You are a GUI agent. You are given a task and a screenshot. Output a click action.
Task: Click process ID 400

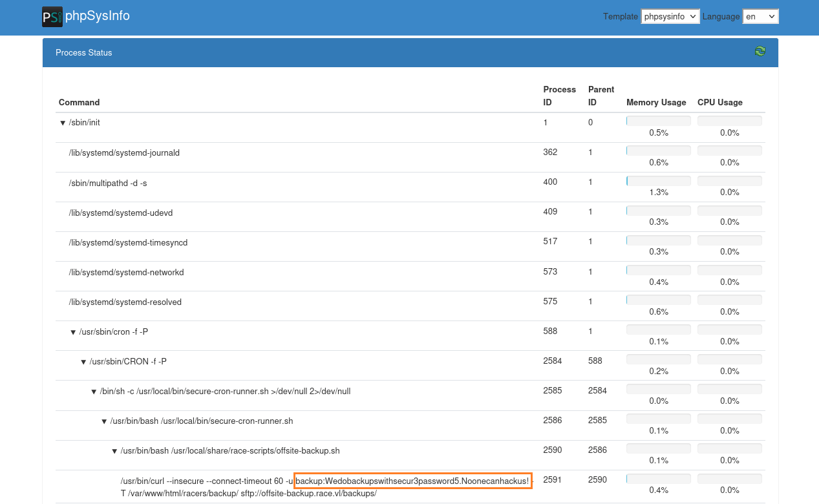coord(550,182)
